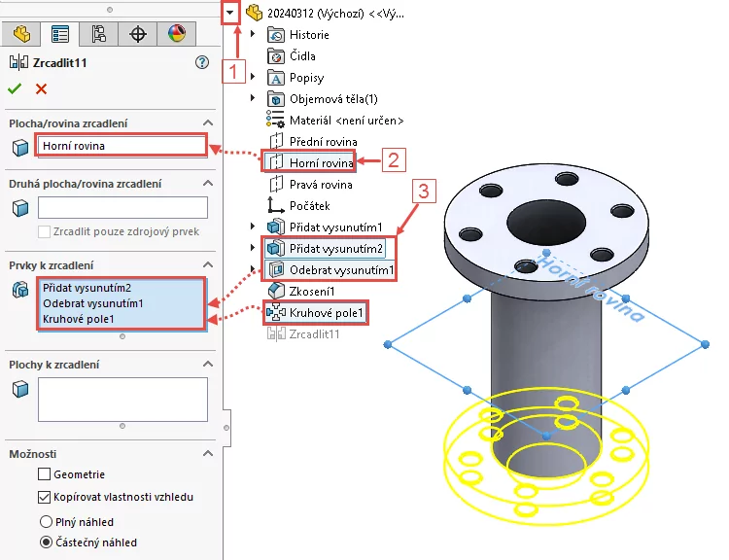Open the help icon for Zrcadlit11

202,62
